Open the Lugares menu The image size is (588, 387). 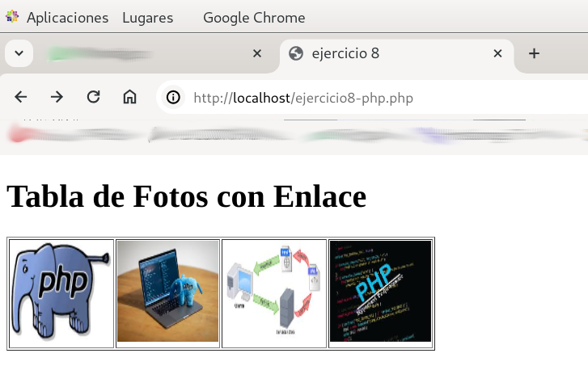(x=147, y=18)
